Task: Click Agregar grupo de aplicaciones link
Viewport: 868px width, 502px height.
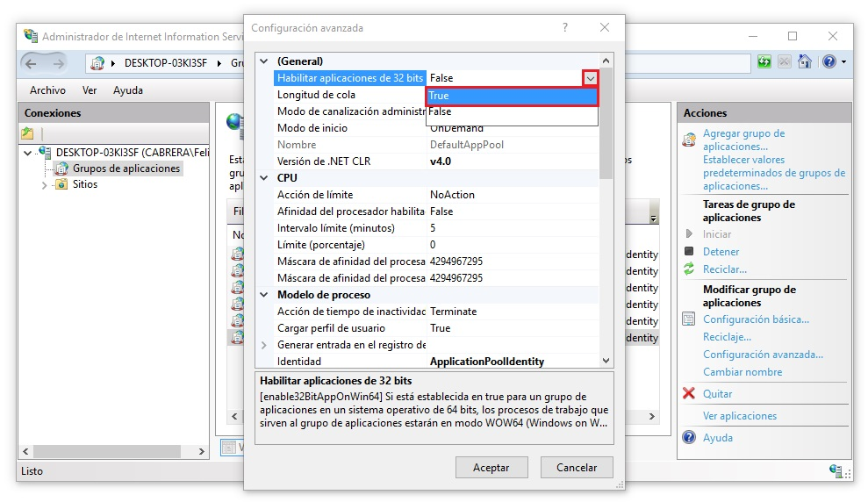Action: [744, 140]
